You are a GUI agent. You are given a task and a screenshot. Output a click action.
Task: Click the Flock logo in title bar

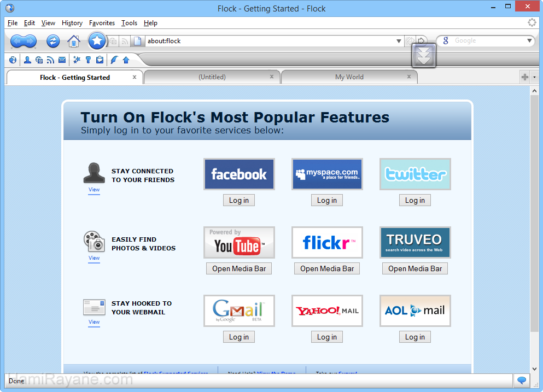[10, 8]
